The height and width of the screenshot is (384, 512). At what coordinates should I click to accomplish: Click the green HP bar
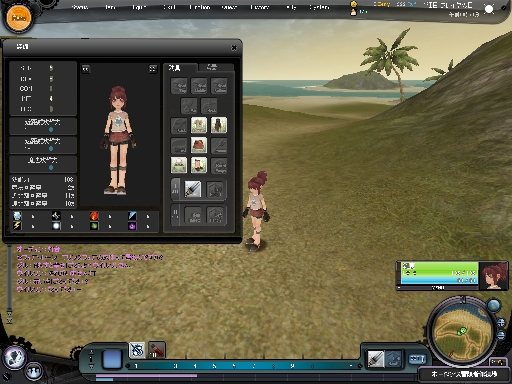439,269
